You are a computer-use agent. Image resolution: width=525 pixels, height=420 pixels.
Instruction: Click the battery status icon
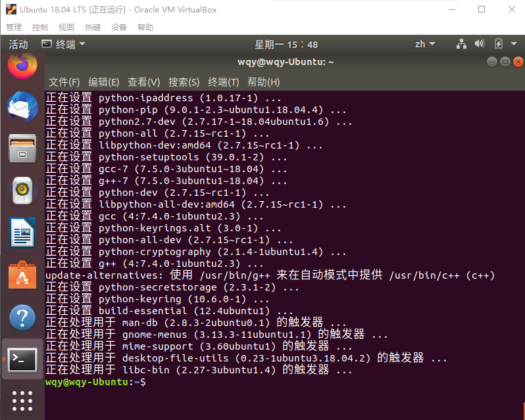[499, 44]
